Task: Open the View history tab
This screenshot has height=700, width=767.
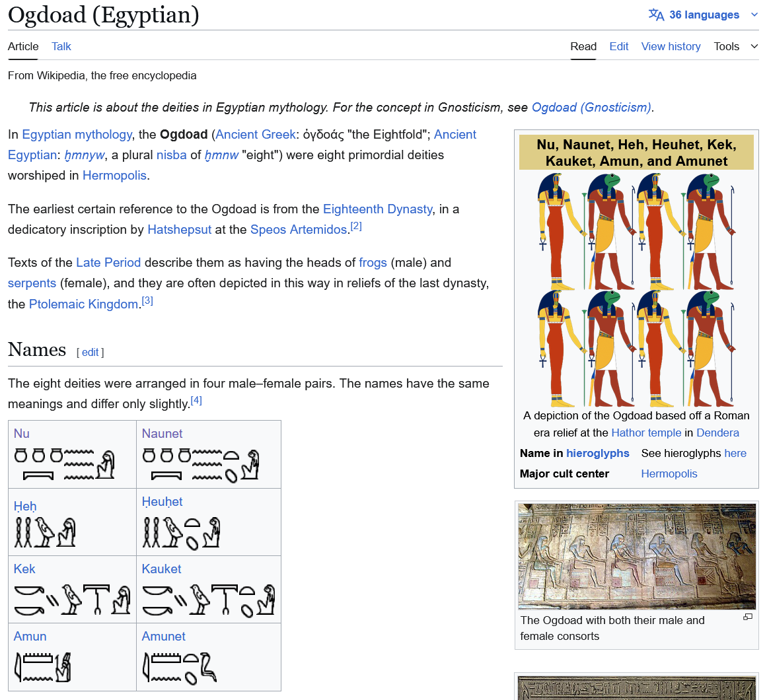Action: click(671, 46)
